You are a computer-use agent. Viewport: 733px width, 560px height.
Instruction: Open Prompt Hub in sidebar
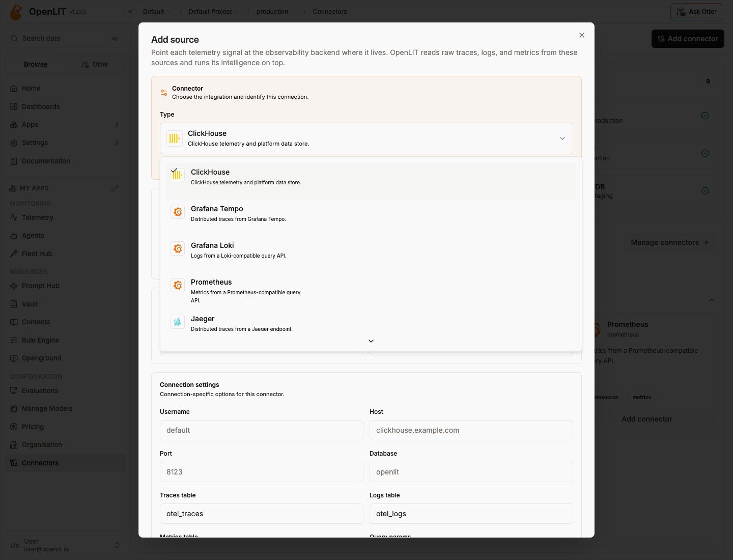[x=66, y=286]
